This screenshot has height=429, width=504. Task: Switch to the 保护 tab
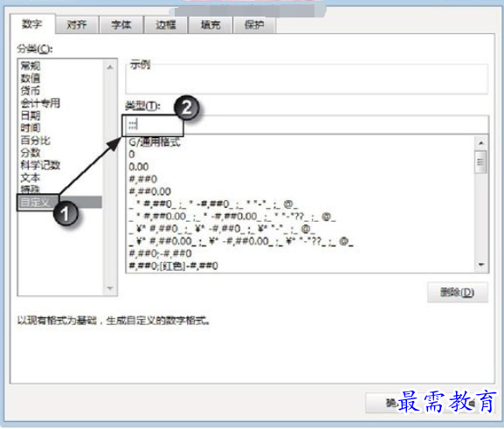tap(254, 24)
